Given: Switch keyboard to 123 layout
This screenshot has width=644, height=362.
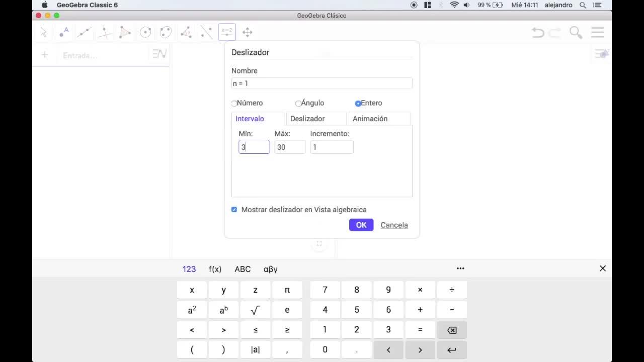Looking at the screenshot, I should click(189, 269).
